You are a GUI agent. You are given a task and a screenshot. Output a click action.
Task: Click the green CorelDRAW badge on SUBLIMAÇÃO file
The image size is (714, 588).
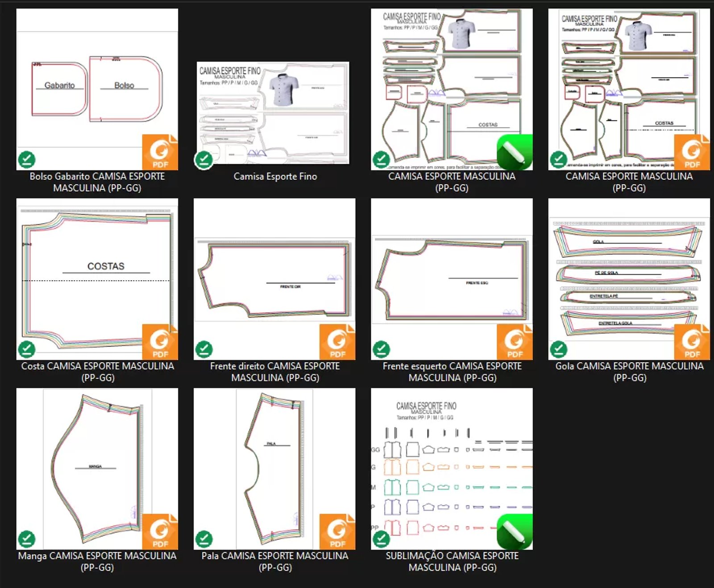pyautogui.click(x=515, y=532)
